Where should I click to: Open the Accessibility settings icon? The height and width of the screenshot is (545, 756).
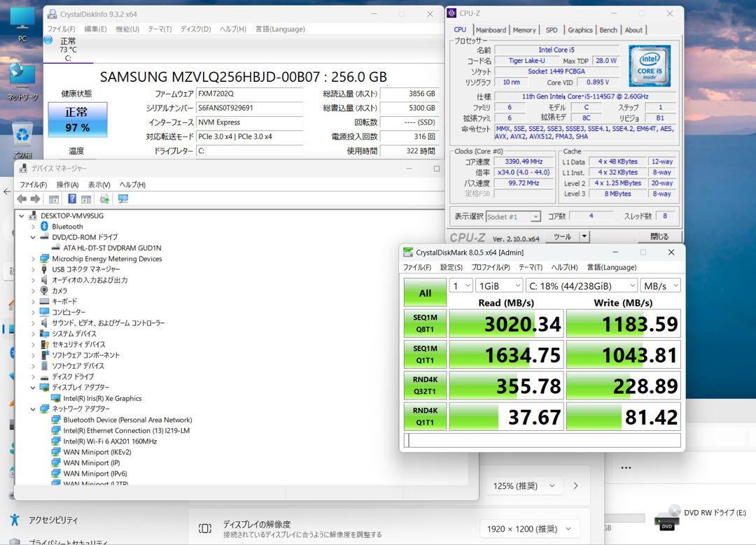point(15,520)
